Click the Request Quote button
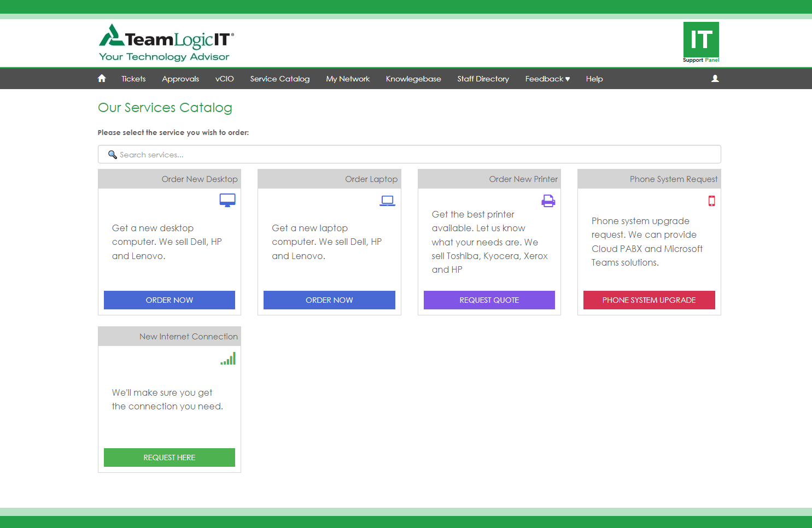This screenshot has width=812, height=528. tap(489, 300)
